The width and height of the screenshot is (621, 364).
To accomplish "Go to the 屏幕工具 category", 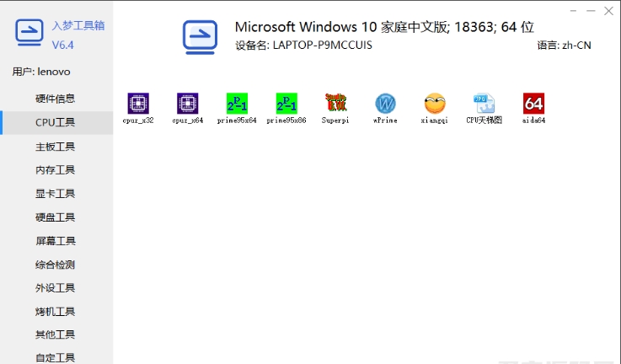I will [x=55, y=241].
